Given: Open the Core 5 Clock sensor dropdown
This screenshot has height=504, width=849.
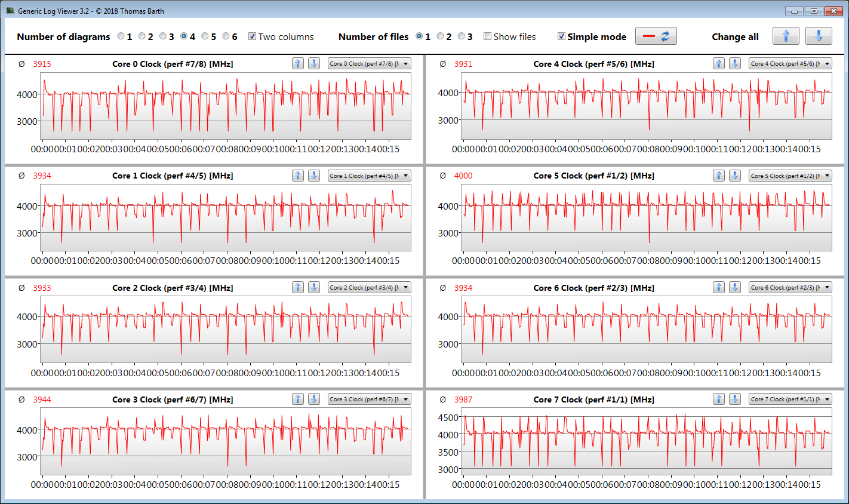Looking at the screenshot, I should 790,176.
